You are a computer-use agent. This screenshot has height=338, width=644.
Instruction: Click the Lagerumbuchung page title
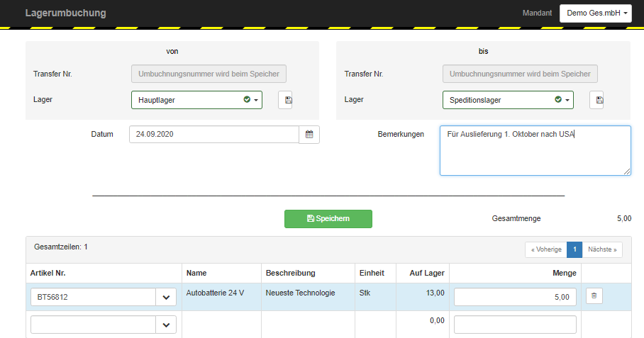point(66,13)
